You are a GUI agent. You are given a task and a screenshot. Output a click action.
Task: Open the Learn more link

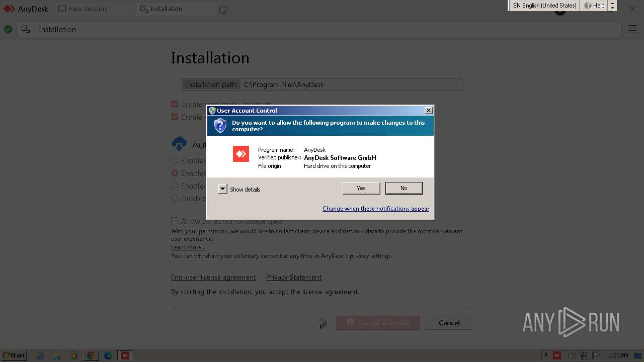[188, 247]
